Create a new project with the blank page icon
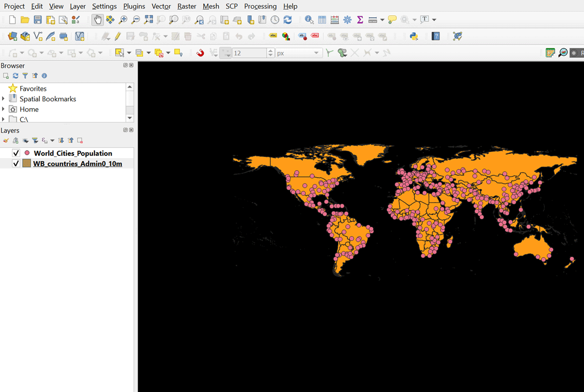The image size is (584, 392). click(12, 20)
